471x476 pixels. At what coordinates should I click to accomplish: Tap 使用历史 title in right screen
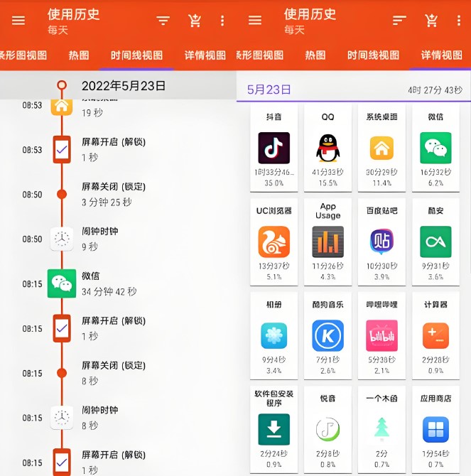[310, 14]
